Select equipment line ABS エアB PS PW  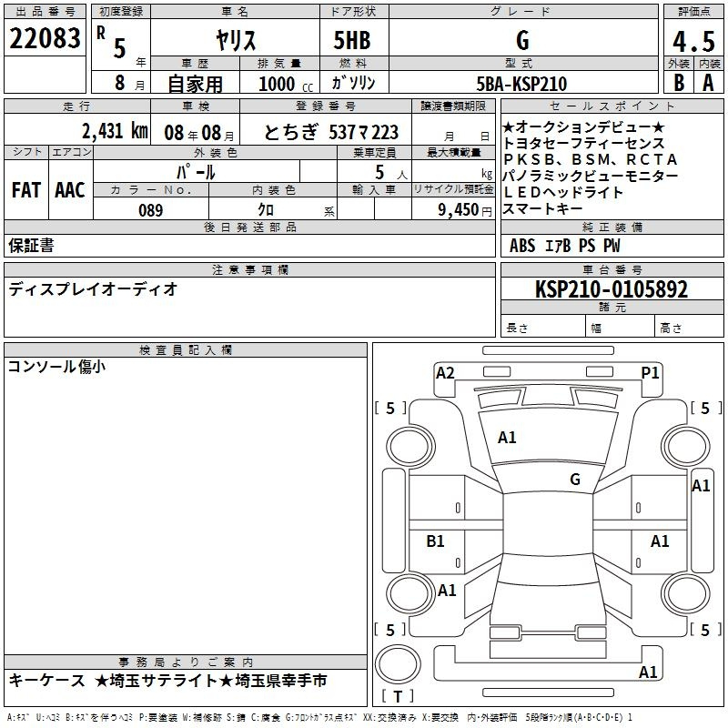(564, 246)
